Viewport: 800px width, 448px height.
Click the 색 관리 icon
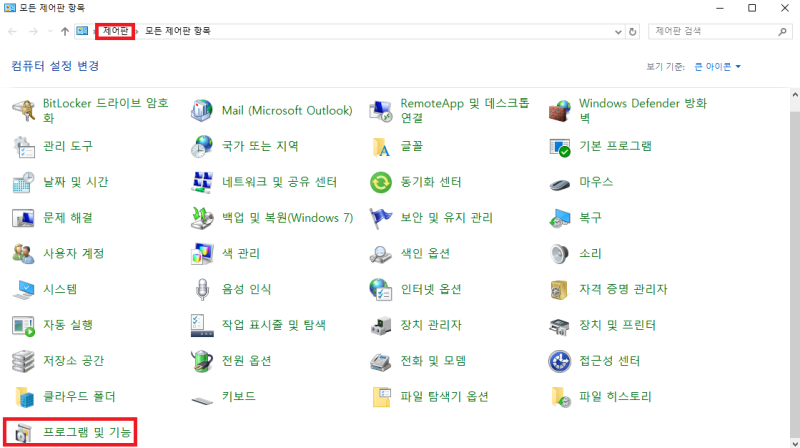click(202, 254)
